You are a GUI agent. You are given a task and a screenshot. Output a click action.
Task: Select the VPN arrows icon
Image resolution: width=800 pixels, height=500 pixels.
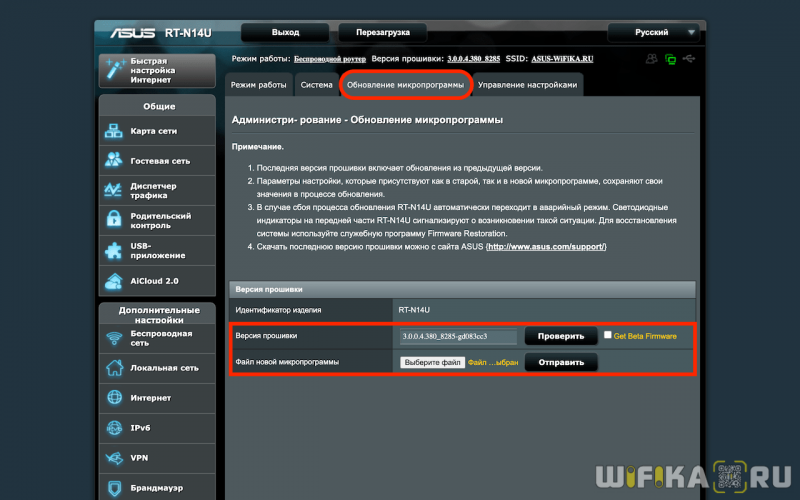click(x=114, y=458)
